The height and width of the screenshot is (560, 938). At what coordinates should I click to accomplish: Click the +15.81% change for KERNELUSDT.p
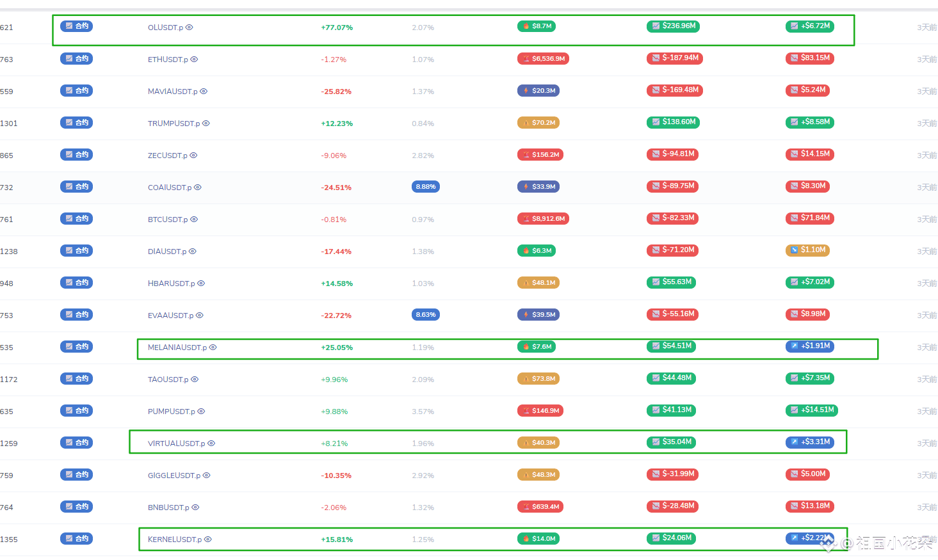pos(337,540)
